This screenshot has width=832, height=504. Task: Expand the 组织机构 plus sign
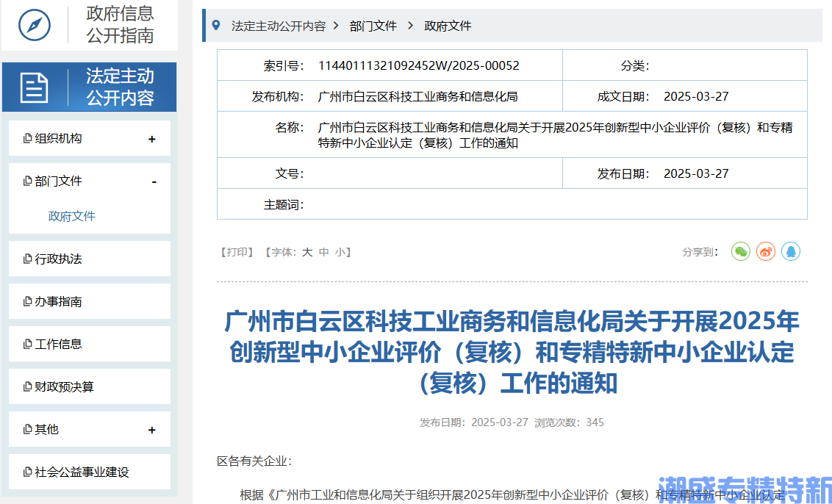click(152, 139)
